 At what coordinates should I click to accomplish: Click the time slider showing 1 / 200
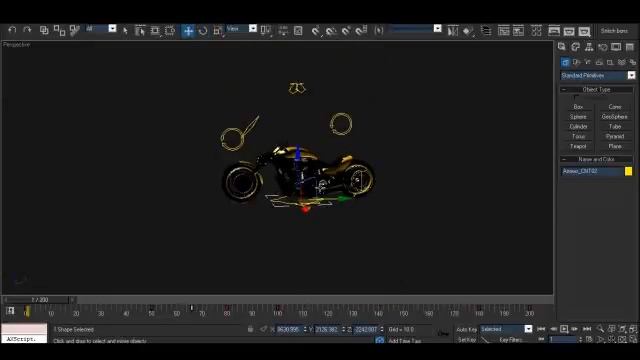click(40, 300)
